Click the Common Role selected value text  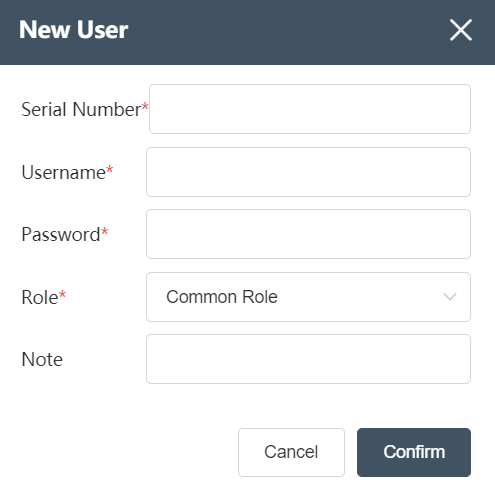222,297
